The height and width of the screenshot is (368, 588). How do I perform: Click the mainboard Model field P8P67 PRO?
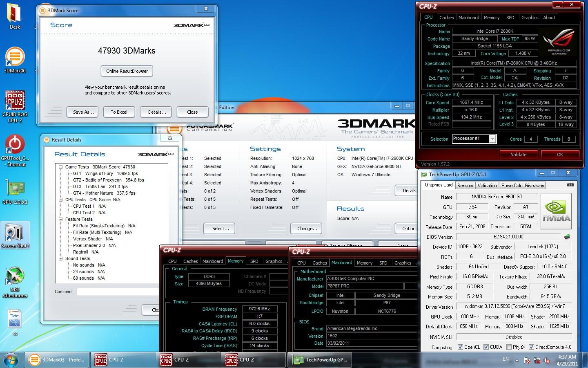pos(365,286)
